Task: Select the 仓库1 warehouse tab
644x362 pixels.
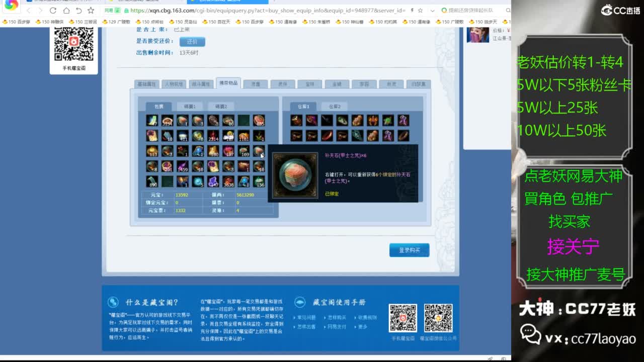Action: click(303, 107)
